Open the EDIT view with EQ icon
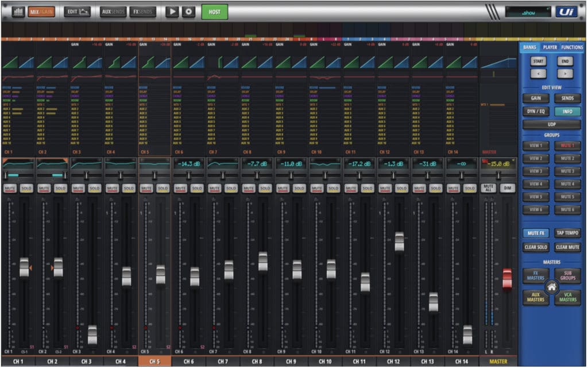588x368 pixels. [x=77, y=11]
